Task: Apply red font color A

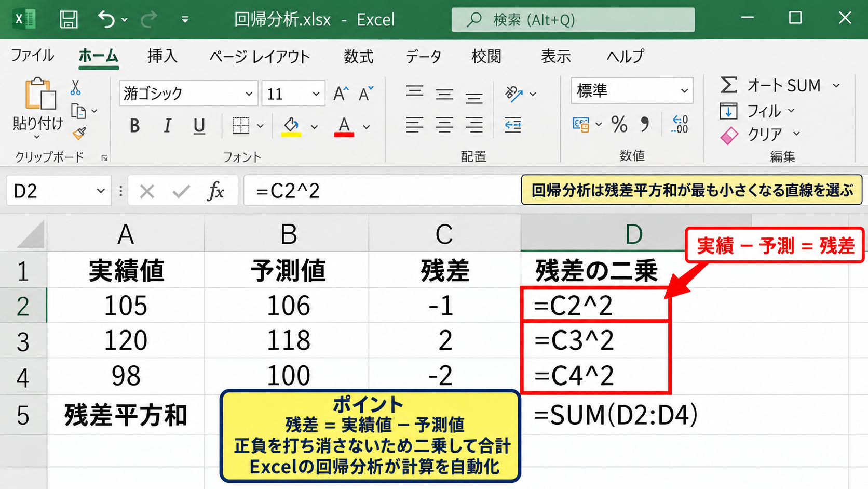Action: pos(344,126)
